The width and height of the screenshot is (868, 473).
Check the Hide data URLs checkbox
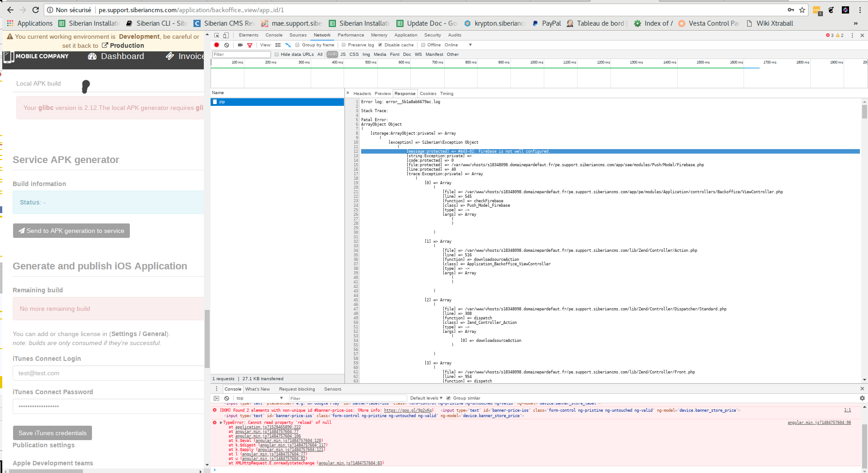pos(277,55)
